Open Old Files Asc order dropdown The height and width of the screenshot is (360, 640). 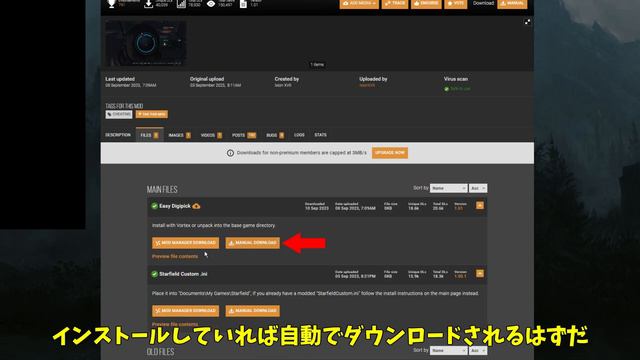click(x=478, y=351)
